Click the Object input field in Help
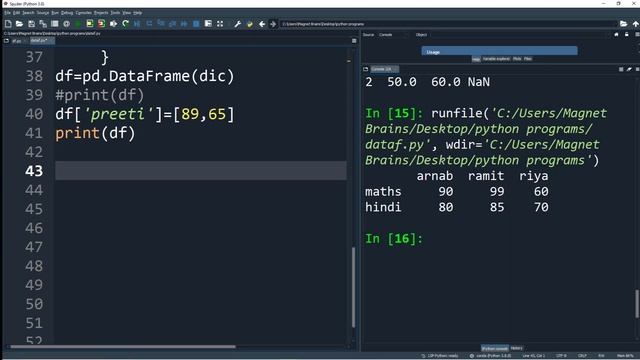The width and height of the screenshot is (640, 360). [x=518, y=35]
